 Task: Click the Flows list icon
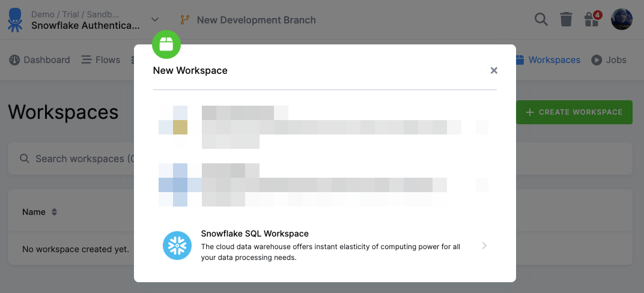(x=87, y=60)
